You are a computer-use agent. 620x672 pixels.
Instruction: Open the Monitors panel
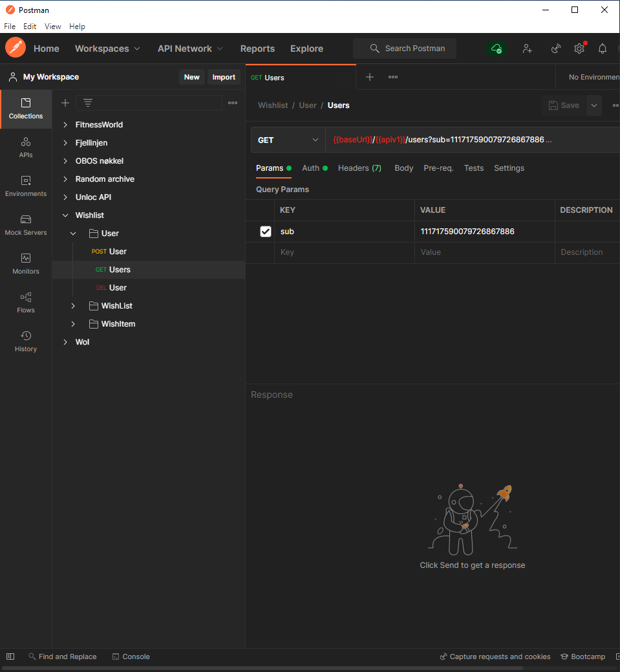click(26, 264)
